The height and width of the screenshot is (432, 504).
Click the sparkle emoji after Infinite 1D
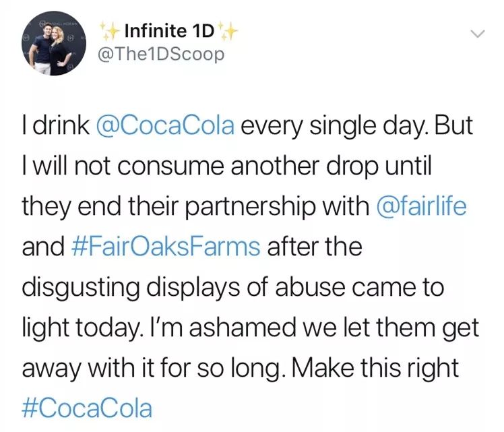click(228, 31)
